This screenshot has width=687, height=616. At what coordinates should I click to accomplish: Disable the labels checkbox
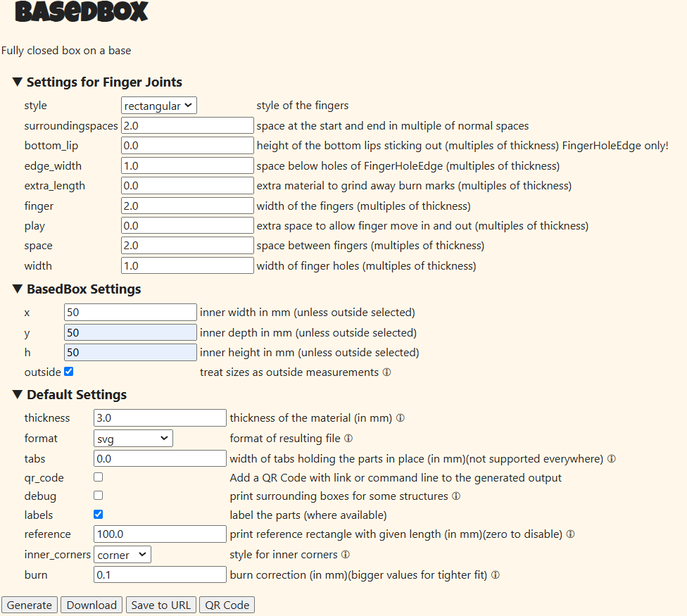98,515
